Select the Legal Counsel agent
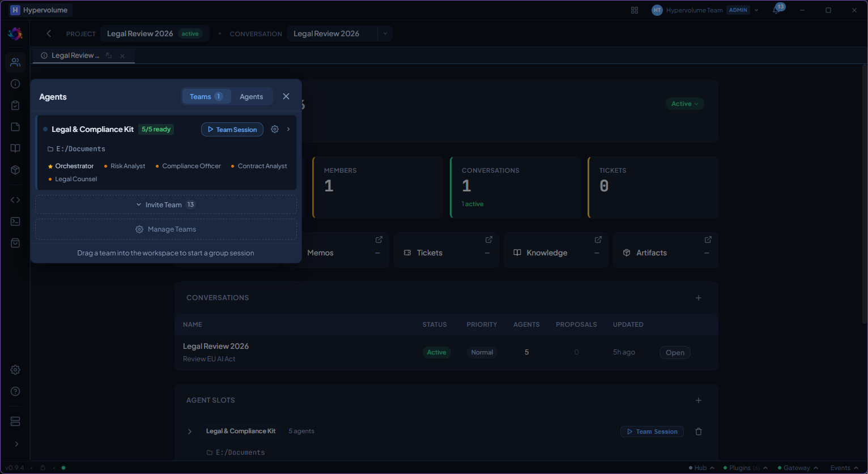Image resolution: width=868 pixels, height=474 pixels. (73, 179)
